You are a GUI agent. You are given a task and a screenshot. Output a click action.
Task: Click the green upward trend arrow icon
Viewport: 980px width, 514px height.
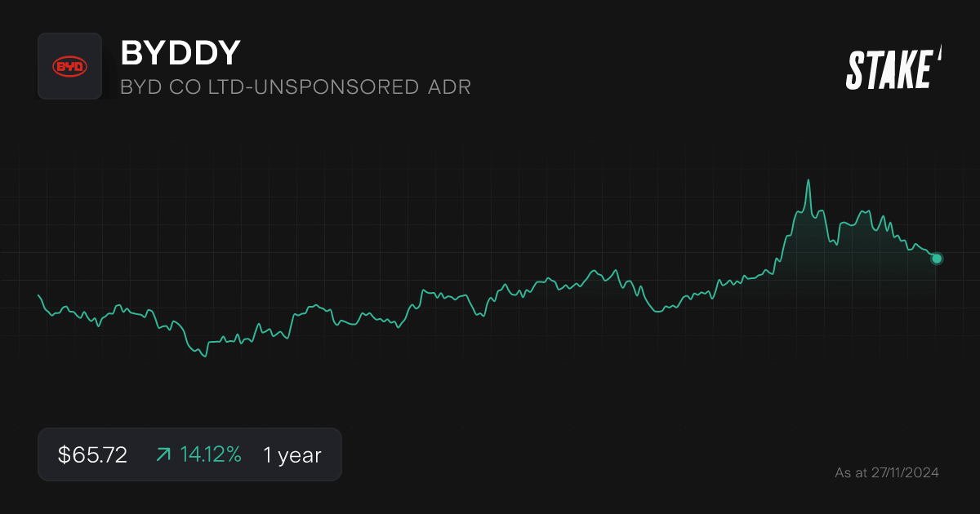pos(163,454)
